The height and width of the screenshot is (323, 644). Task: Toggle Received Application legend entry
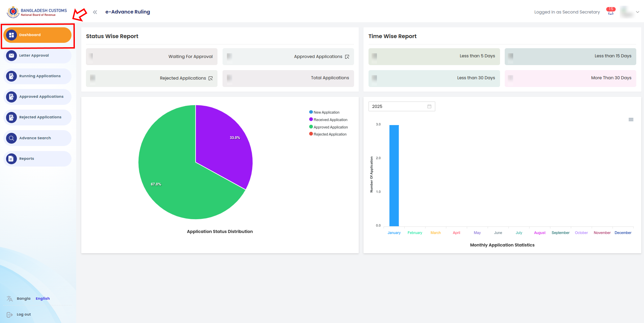coord(328,120)
